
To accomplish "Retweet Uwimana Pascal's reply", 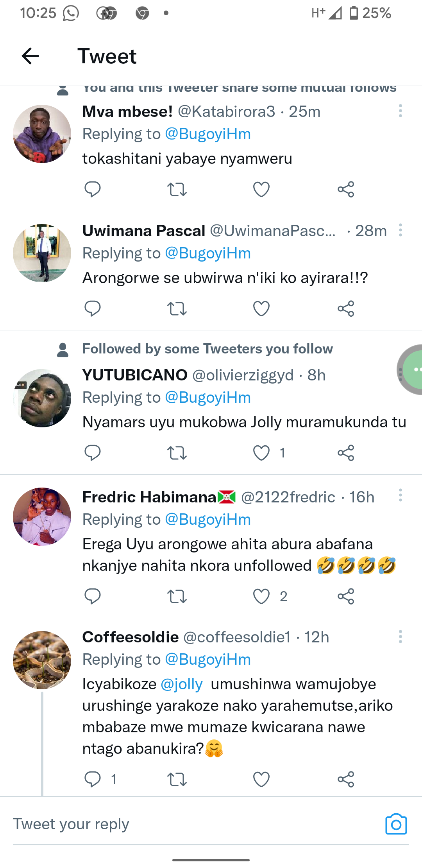I will tap(177, 309).
